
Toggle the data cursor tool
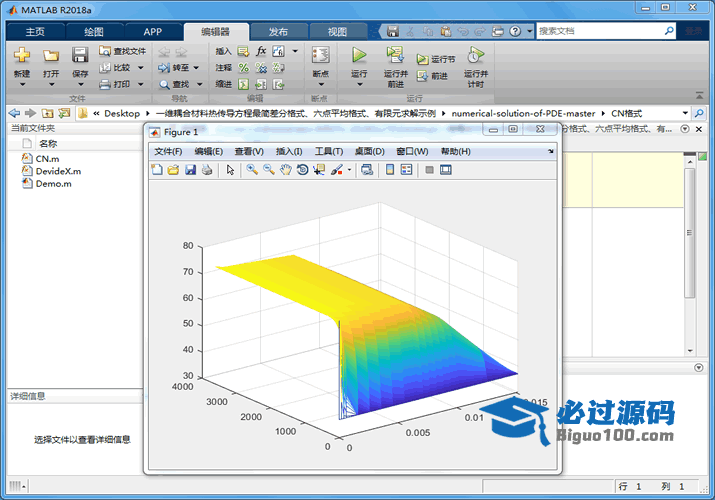click(x=319, y=170)
